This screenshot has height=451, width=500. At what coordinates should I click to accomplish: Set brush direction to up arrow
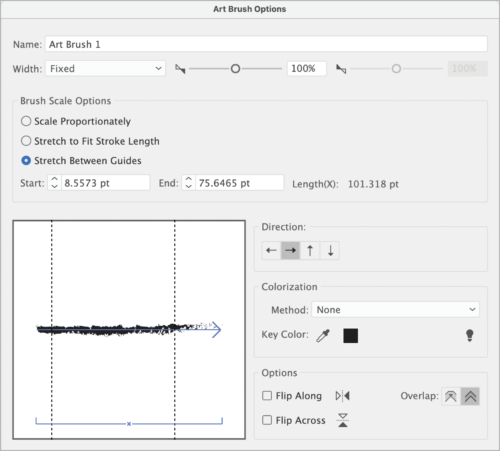point(310,250)
